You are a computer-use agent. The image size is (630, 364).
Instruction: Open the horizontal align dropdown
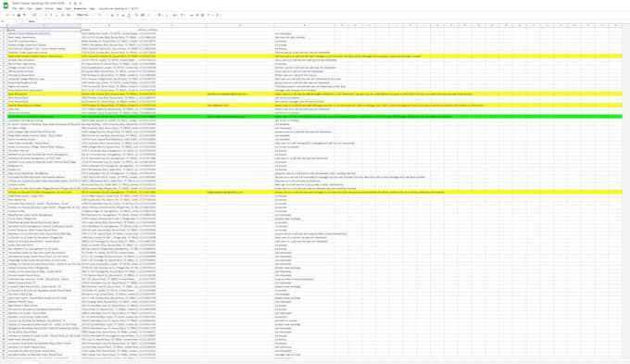point(160,15)
